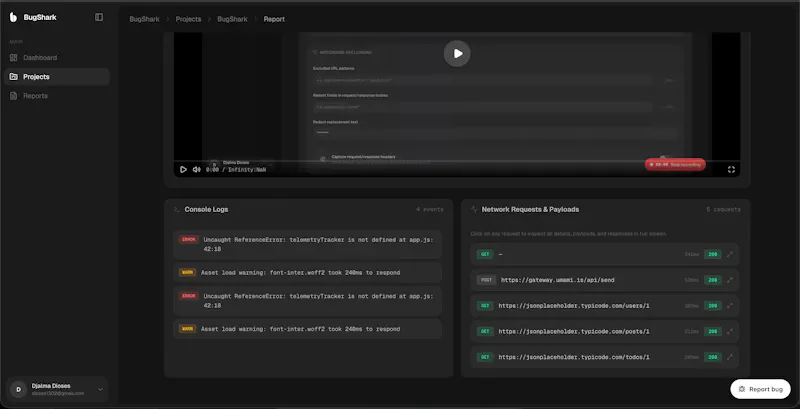Play the recording using the large center play button
This screenshot has width=800, height=409.
[457, 54]
